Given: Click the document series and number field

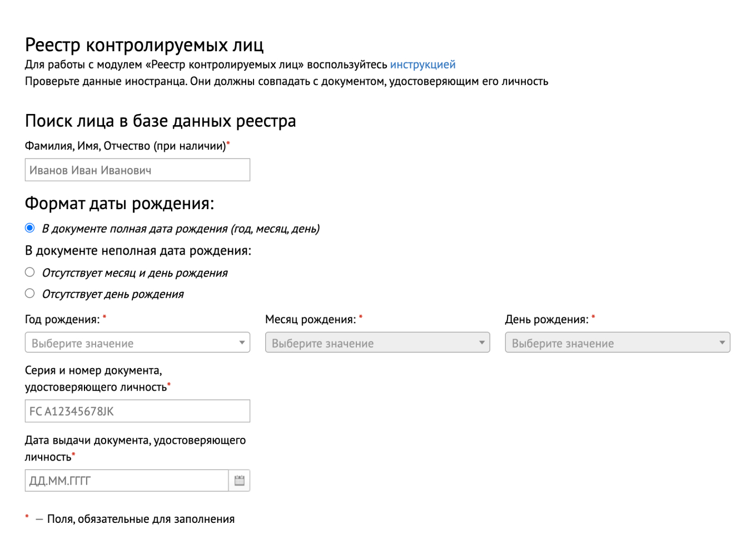Looking at the screenshot, I should pos(137,411).
